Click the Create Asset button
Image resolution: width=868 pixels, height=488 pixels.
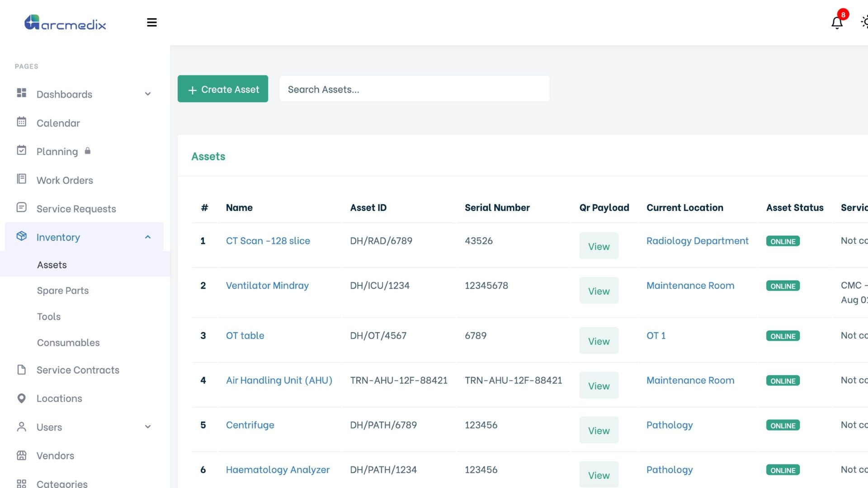[223, 89]
